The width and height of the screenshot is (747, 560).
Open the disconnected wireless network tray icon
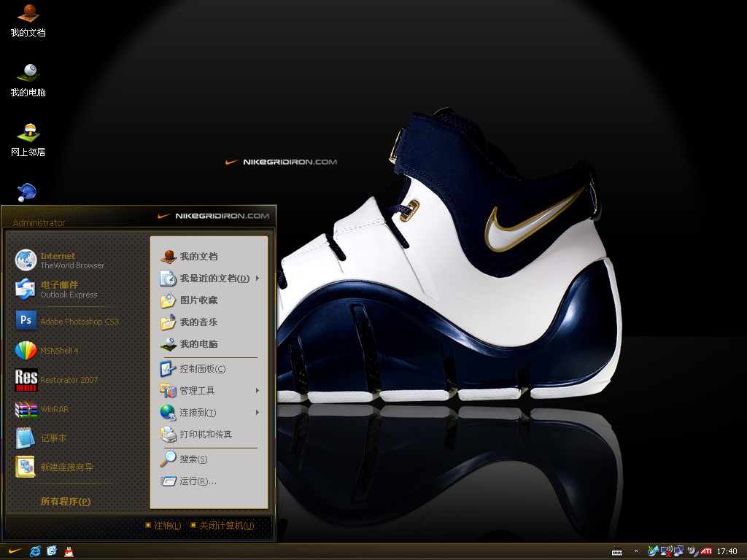(666, 551)
